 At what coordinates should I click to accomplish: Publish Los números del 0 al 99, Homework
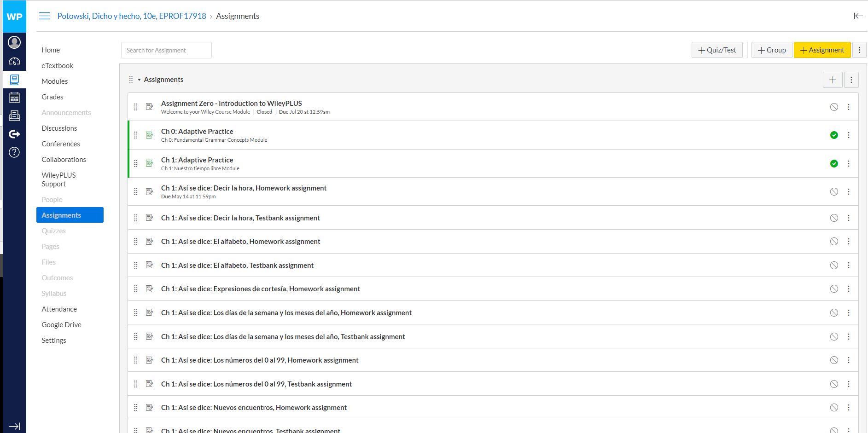[x=834, y=360]
